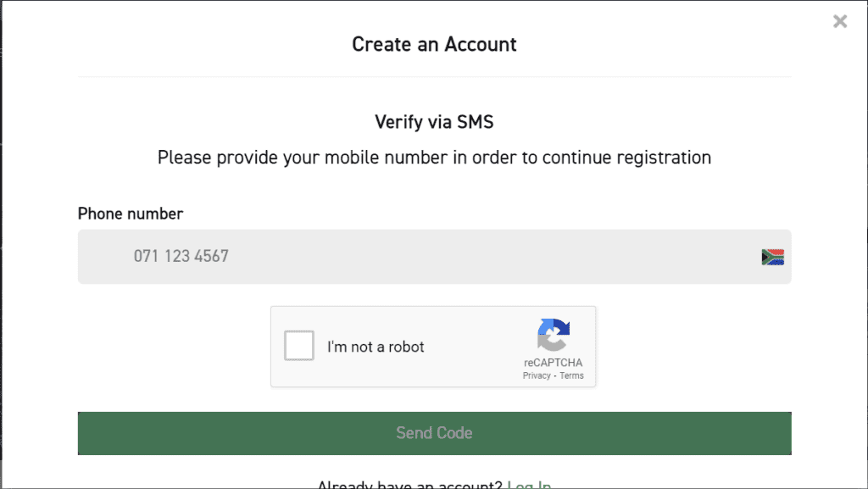Close the Create an Account dialog
Screen dimensions: 868x489
click(x=840, y=22)
